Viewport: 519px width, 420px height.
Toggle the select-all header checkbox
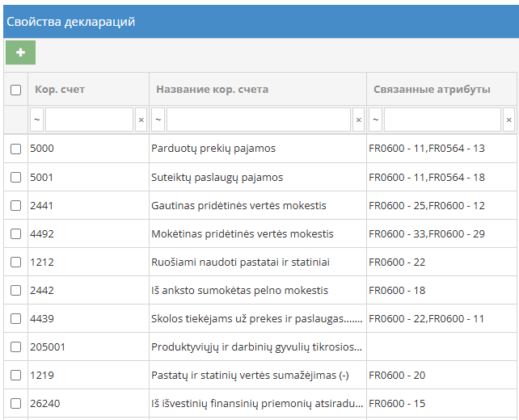coord(15,90)
